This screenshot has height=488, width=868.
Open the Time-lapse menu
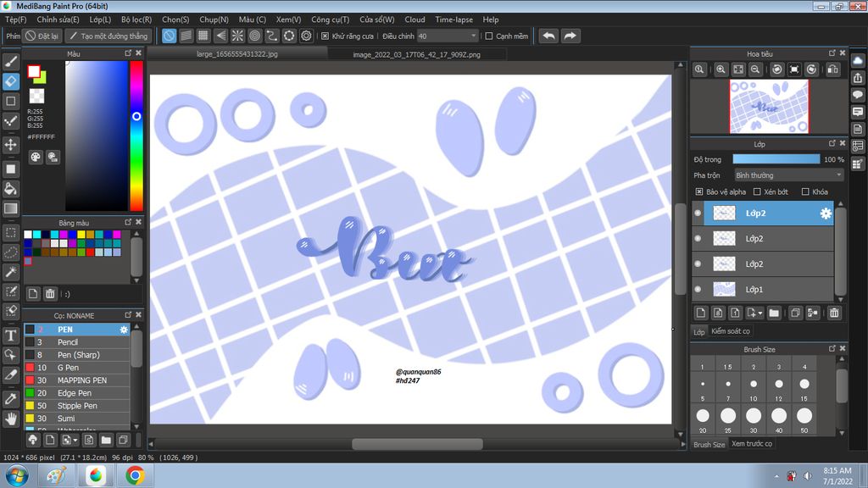click(x=454, y=19)
